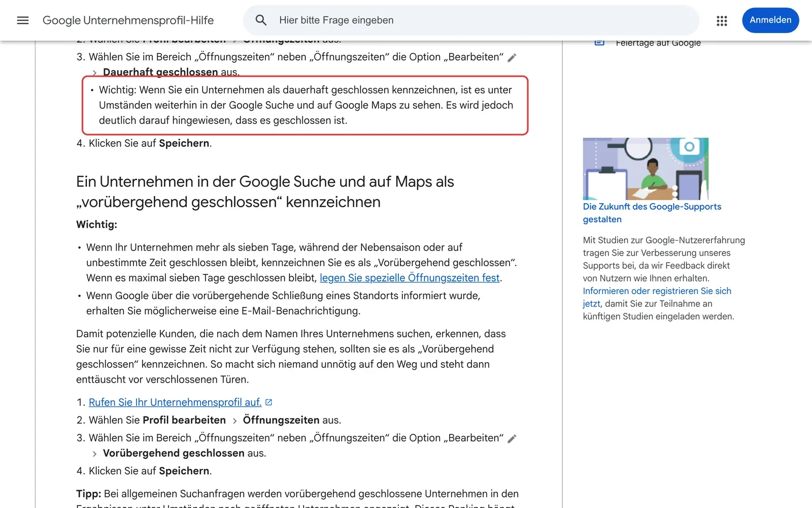Click the Feiertage auf Google article icon
Image resolution: width=812 pixels, height=508 pixels.
tap(599, 43)
